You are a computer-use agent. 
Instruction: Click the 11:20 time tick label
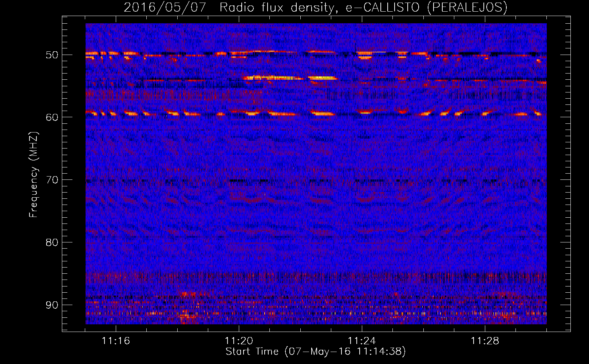tap(239, 341)
